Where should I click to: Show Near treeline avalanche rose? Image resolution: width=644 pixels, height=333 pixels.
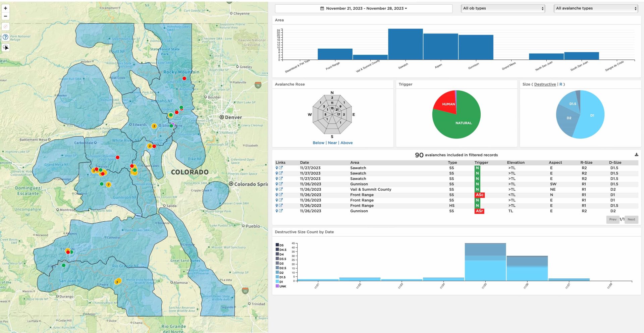coord(332,143)
